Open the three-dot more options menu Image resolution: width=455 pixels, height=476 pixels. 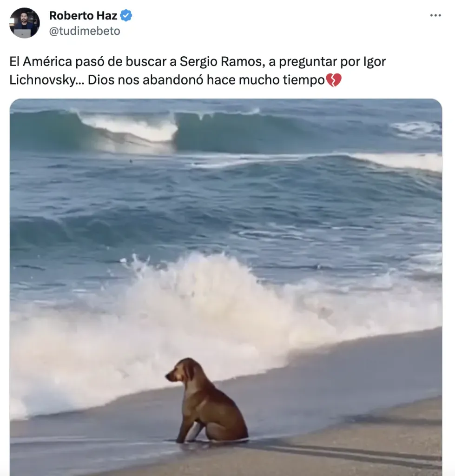[435, 15]
